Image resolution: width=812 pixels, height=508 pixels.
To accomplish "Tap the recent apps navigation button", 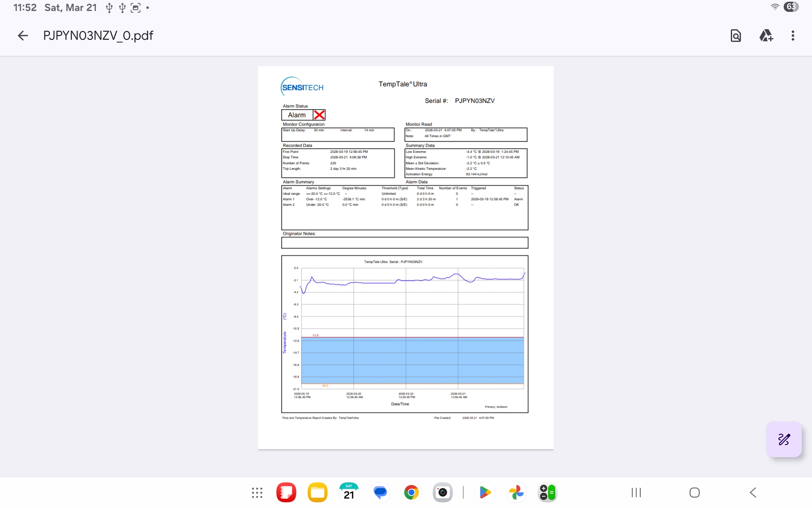I will [636, 492].
